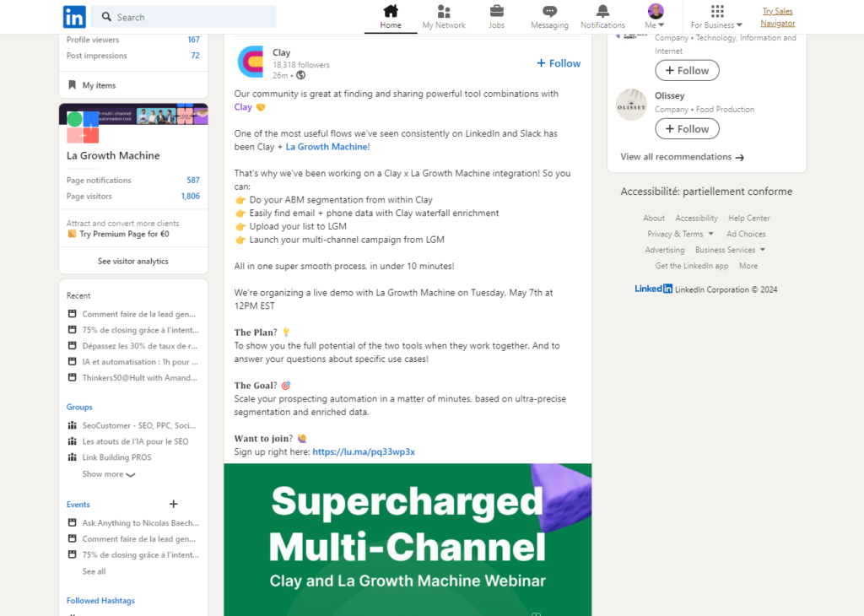Open the Home tab icon
864x616 pixels.
click(391, 12)
